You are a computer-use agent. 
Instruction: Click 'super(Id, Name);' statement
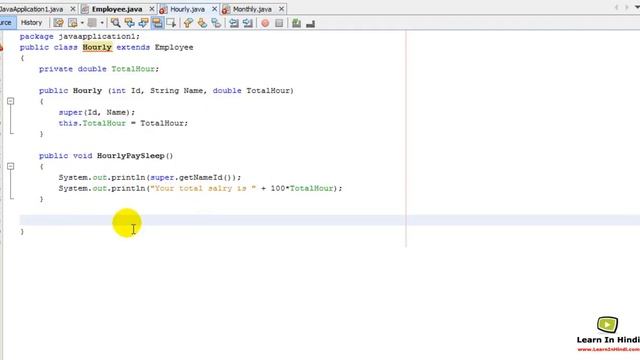click(x=97, y=112)
